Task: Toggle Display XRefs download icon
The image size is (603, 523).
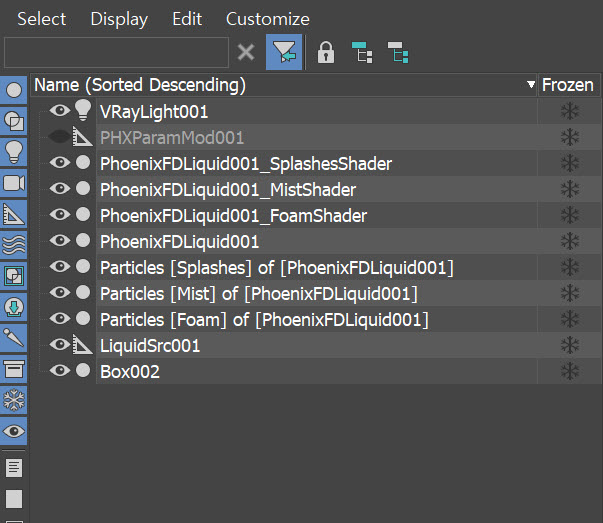Action: coord(14,307)
